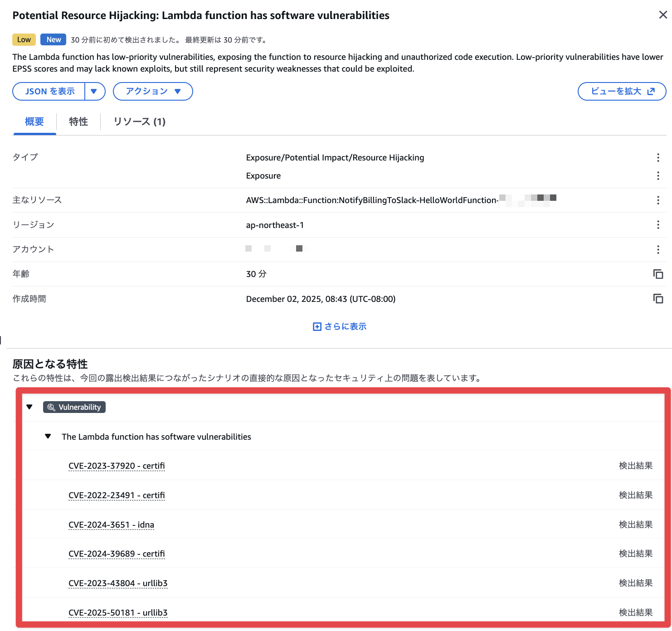The image size is (672, 631).
Task: Close the finding details panel
Action: [662, 15]
